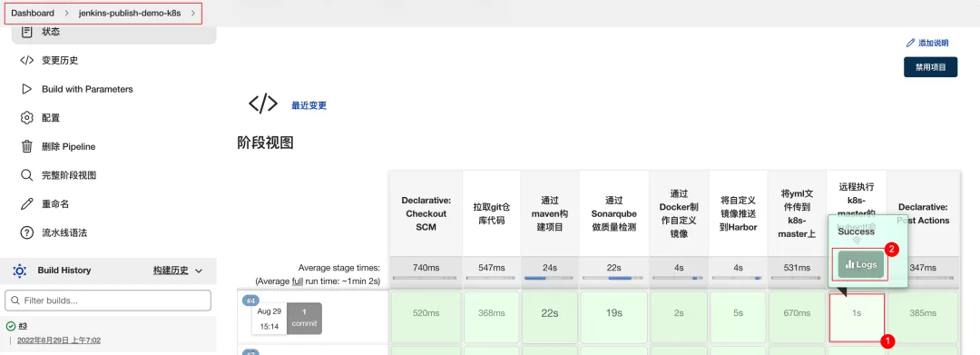Open build #3 link in Build History
980x355 pixels.
point(22,326)
